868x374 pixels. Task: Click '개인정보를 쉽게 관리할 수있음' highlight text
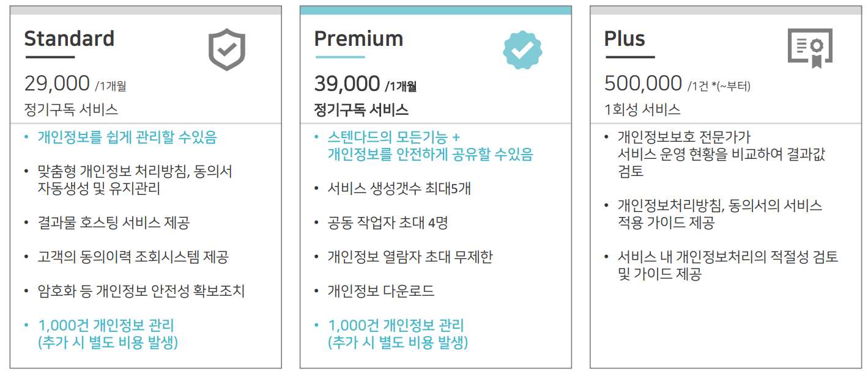point(127,137)
